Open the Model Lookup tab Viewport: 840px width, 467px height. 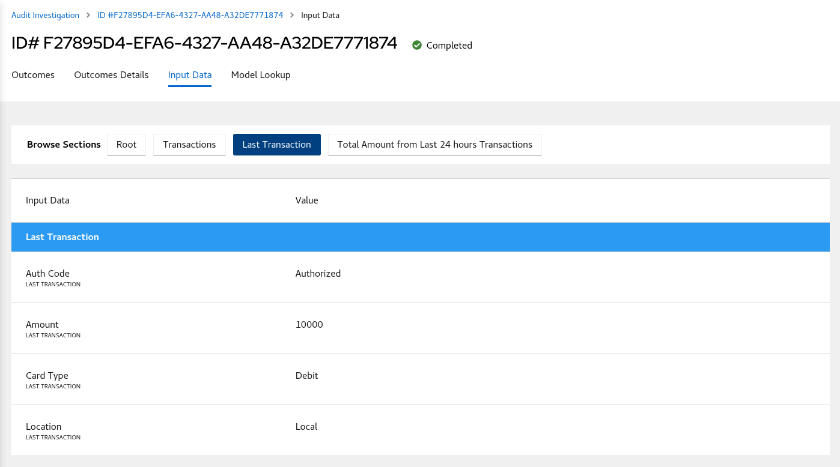pos(260,74)
